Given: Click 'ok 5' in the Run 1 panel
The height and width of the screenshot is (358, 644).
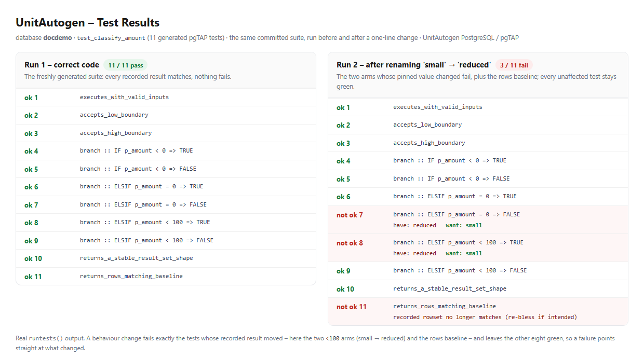Looking at the screenshot, I should pyautogui.click(x=31, y=169).
